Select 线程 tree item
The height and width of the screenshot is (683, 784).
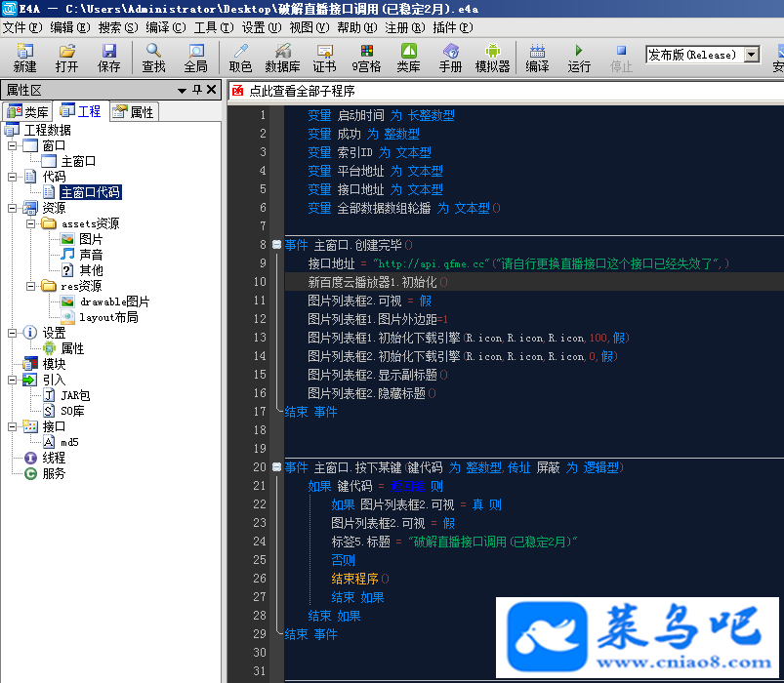point(54,458)
